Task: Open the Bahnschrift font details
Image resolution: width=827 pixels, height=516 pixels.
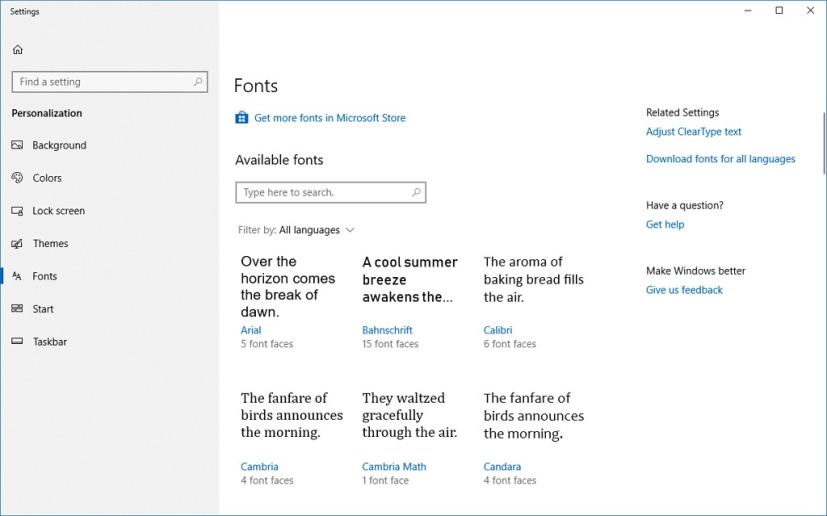Action: point(387,330)
